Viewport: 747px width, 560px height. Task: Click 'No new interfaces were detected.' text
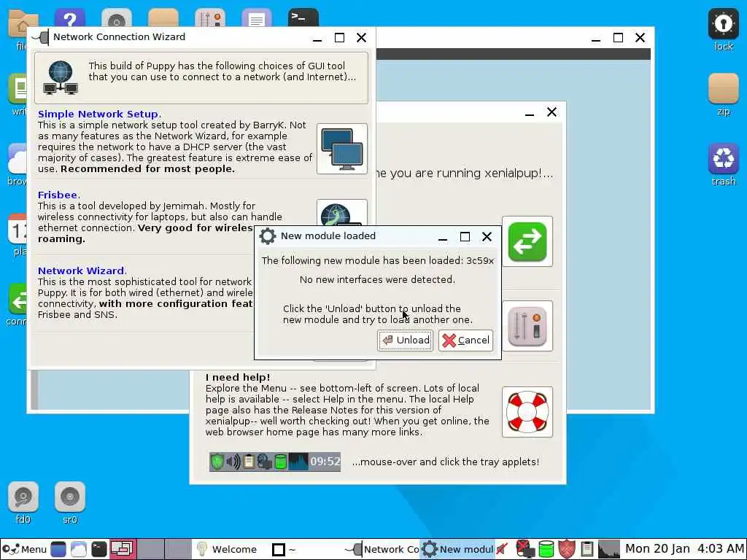pyautogui.click(x=377, y=279)
